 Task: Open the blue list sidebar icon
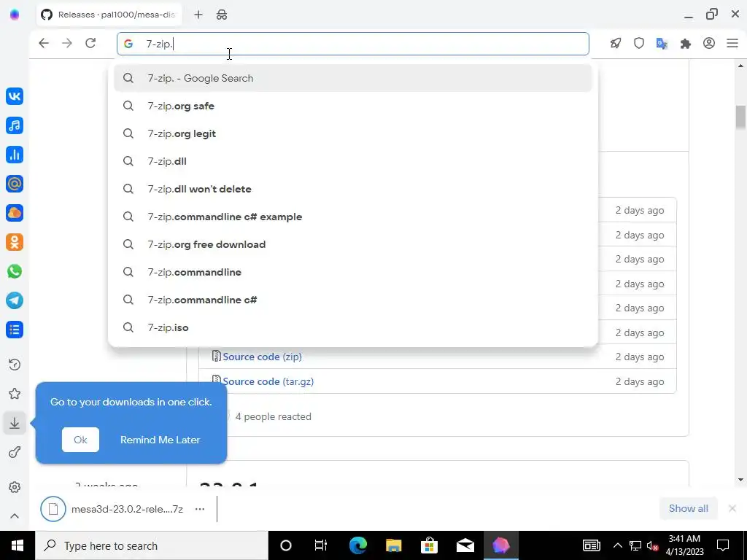[15, 330]
